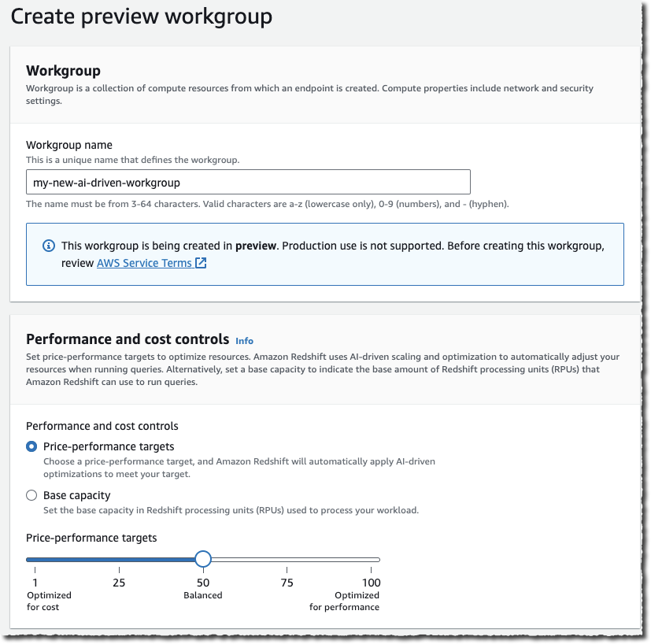Click the Balanced label under the slider
The image size is (651, 644).
pyautogui.click(x=202, y=595)
